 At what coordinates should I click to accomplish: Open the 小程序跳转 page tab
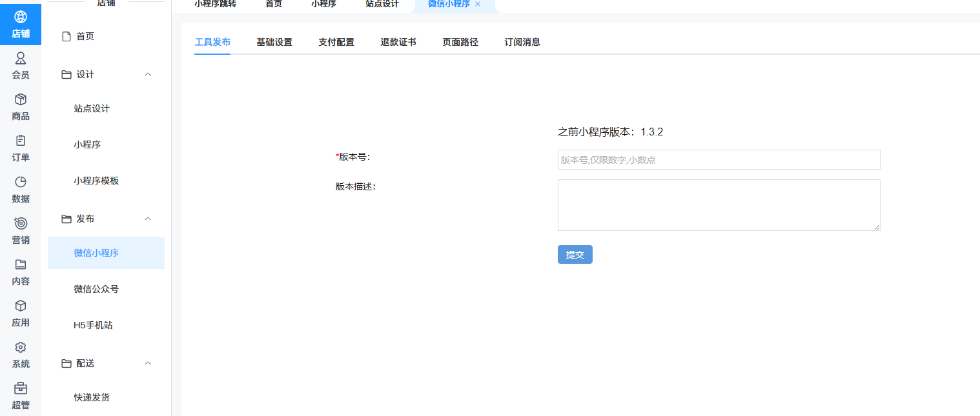(216, 4)
